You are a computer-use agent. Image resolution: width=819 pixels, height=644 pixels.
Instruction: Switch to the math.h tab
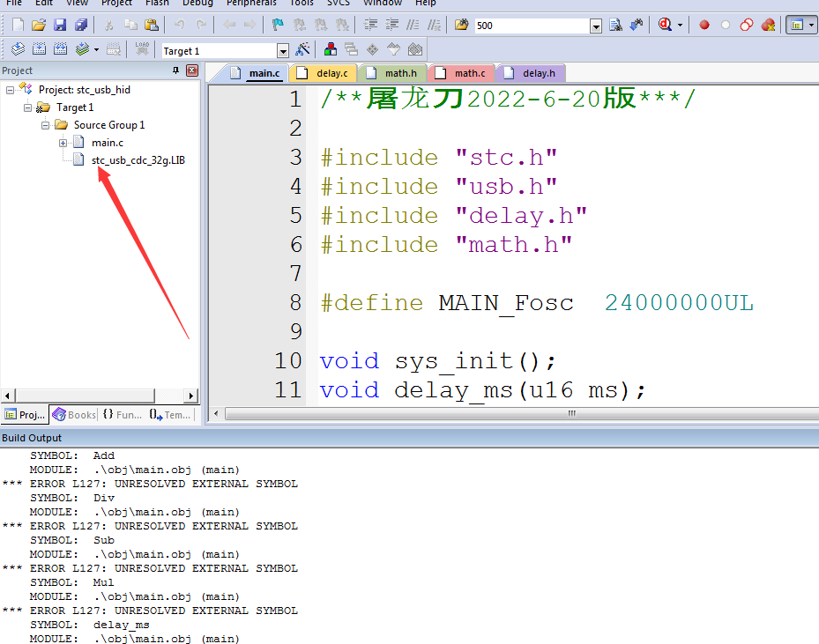tap(400, 73)
